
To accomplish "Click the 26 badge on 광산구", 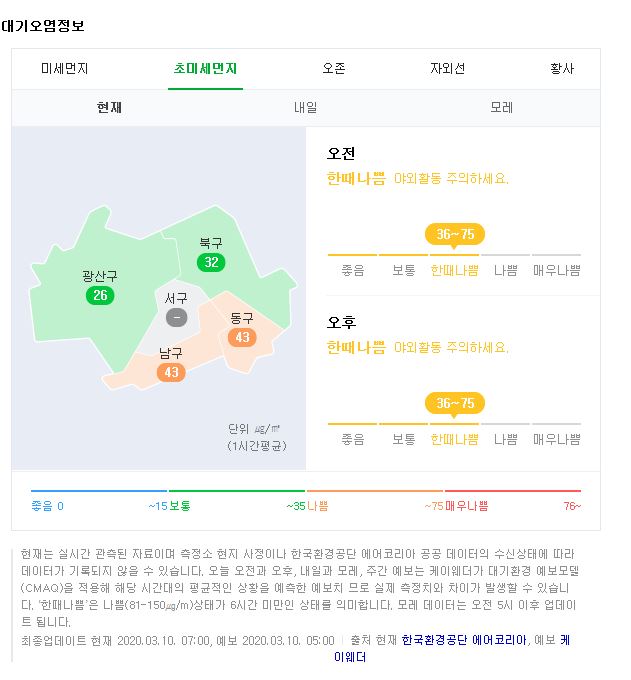I will click(x=100, y=295).
